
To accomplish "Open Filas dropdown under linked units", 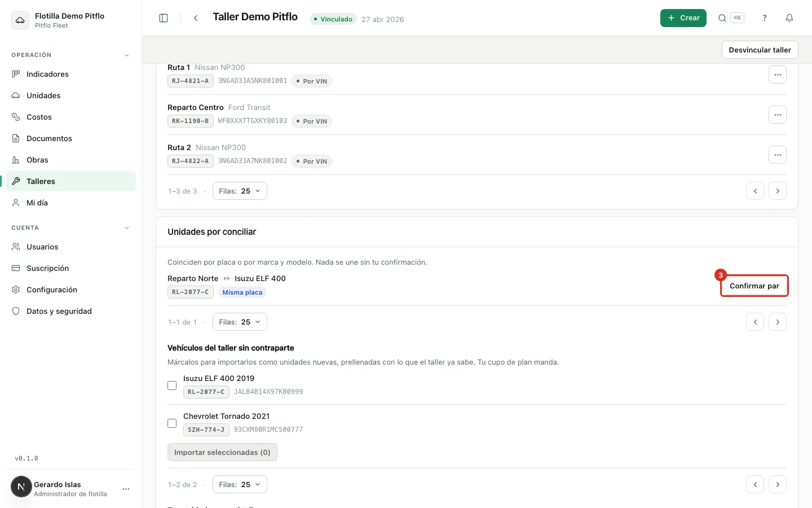I will (x=240, y=191).
